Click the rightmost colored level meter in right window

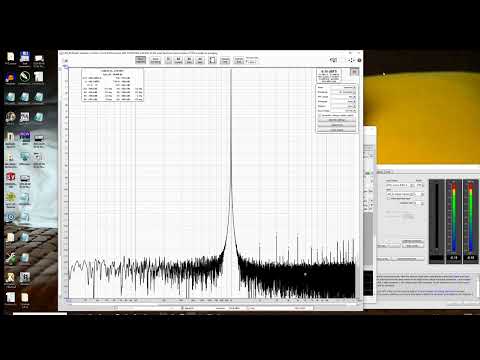coord(471,221)
